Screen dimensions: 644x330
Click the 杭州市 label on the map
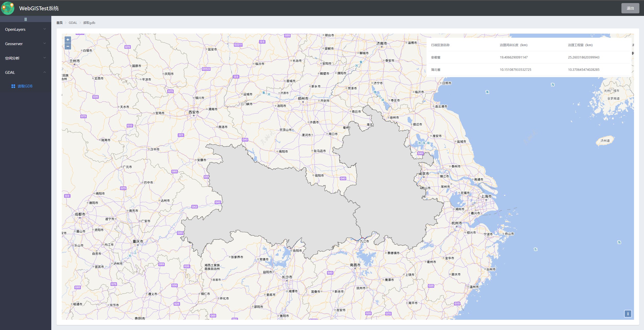(457, 223)
